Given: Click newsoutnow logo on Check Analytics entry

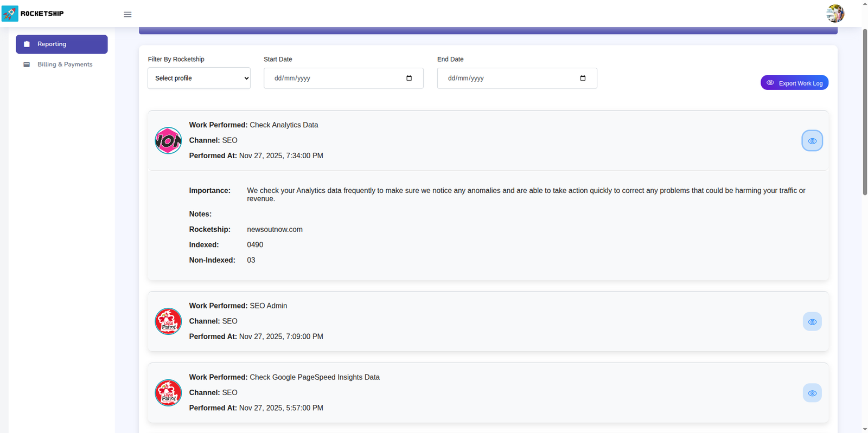Looking at the screenshot, I should (x=168, y=140).
